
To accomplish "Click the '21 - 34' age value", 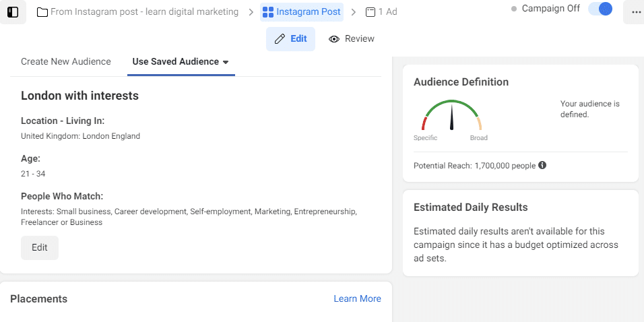I will pyautogui.click(x=33, y=174).
